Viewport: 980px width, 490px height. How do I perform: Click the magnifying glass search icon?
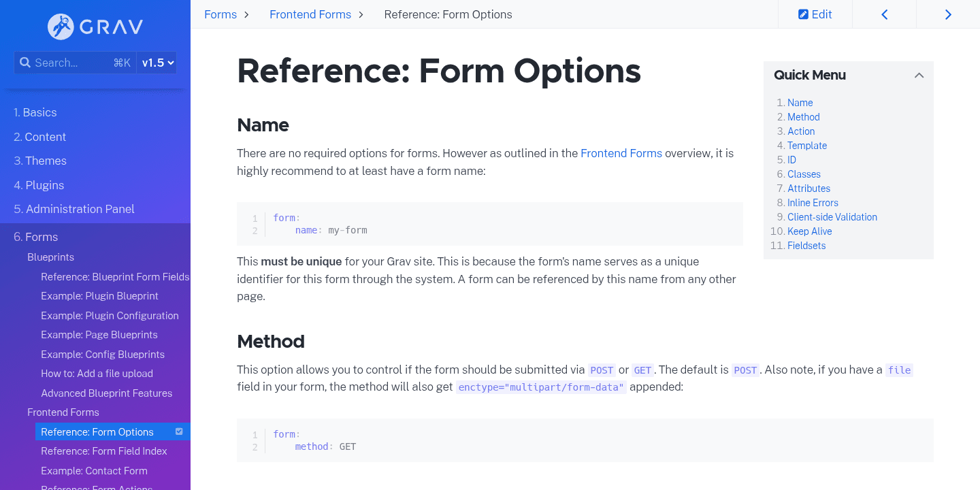(x=25, y=62)
